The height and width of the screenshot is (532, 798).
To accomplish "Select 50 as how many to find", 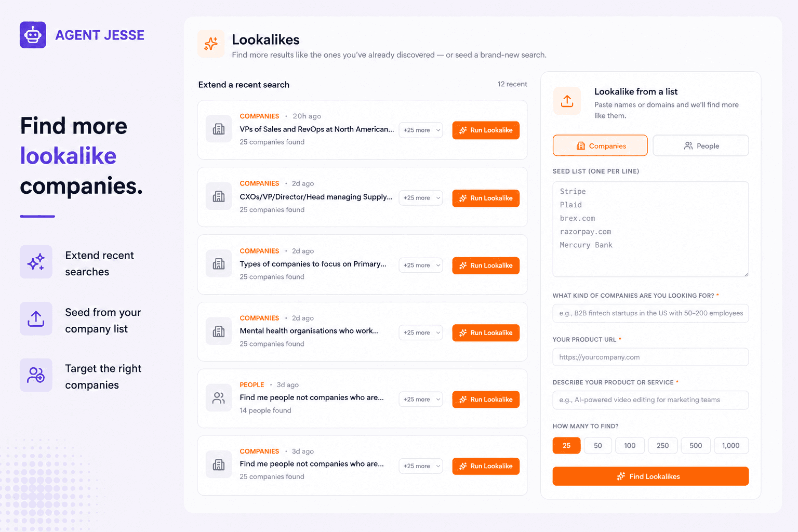I will point(598,446).
